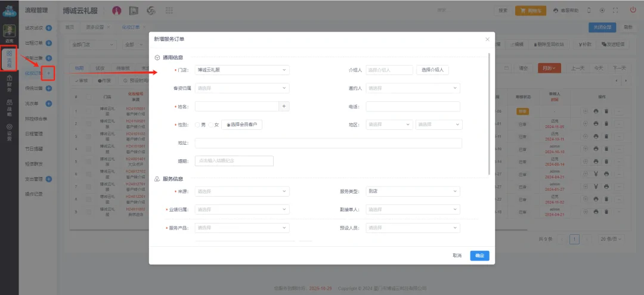Click the 电话 input field
The image size is (644, 295).
point(413,106)
